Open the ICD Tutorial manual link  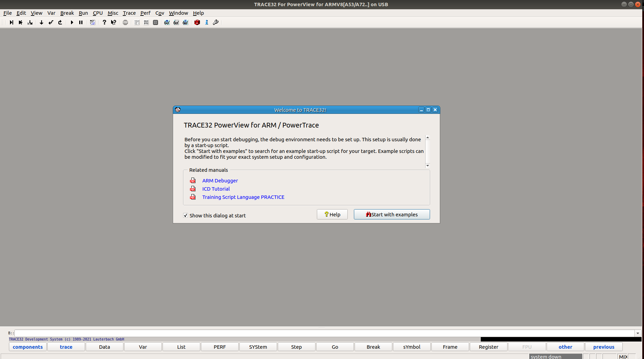pyautogui.click(x=216, y=189)
